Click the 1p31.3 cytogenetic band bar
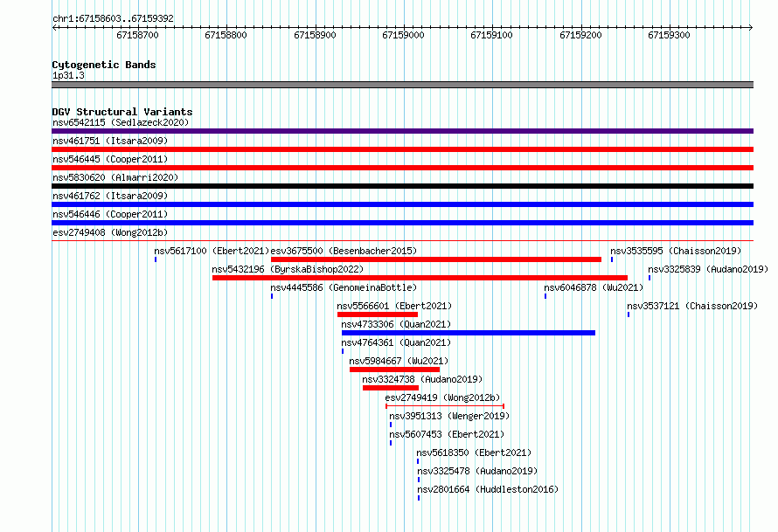This screenshot has width=778, height=532. [402, 85]
